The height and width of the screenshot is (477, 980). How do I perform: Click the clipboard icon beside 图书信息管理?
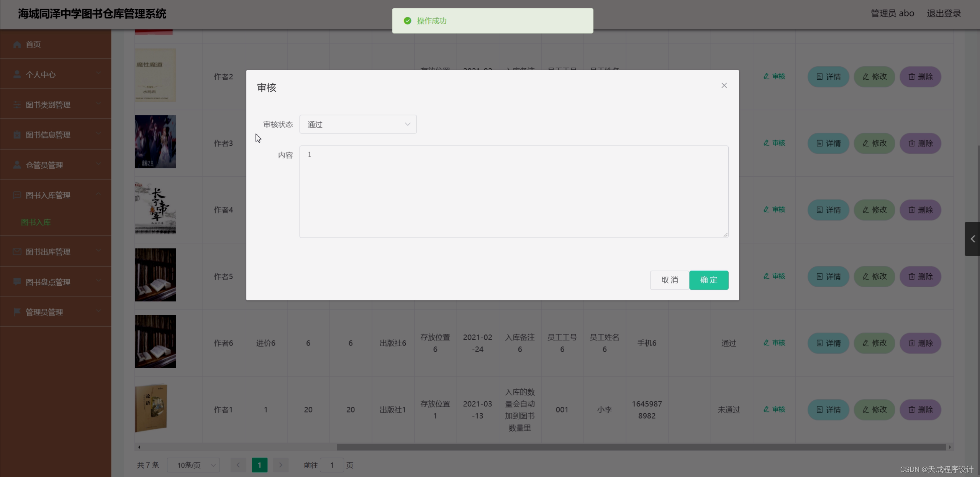coord(17,135)
